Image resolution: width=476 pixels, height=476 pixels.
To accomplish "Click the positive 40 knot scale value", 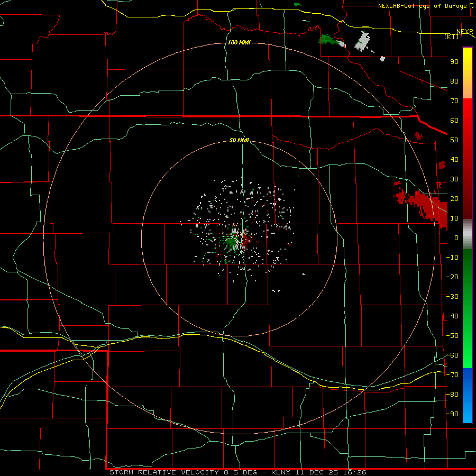I will click(454, 159).
